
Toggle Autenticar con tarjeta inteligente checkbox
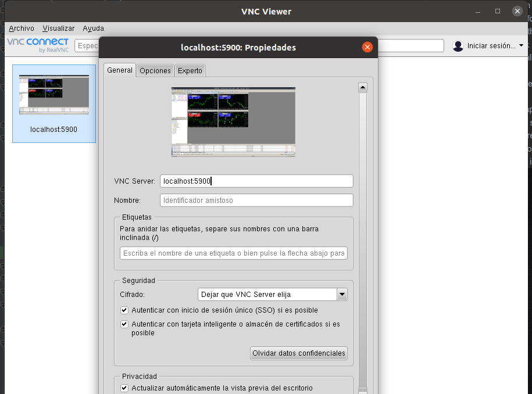pyautogui.click(x=124, y=324)
